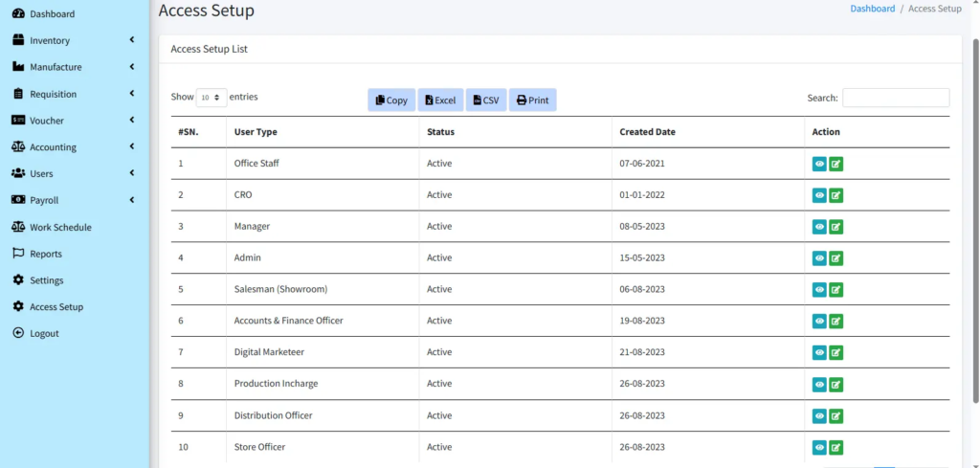Edit the Salesman (Showroom) access row

[x=835, y=289]
